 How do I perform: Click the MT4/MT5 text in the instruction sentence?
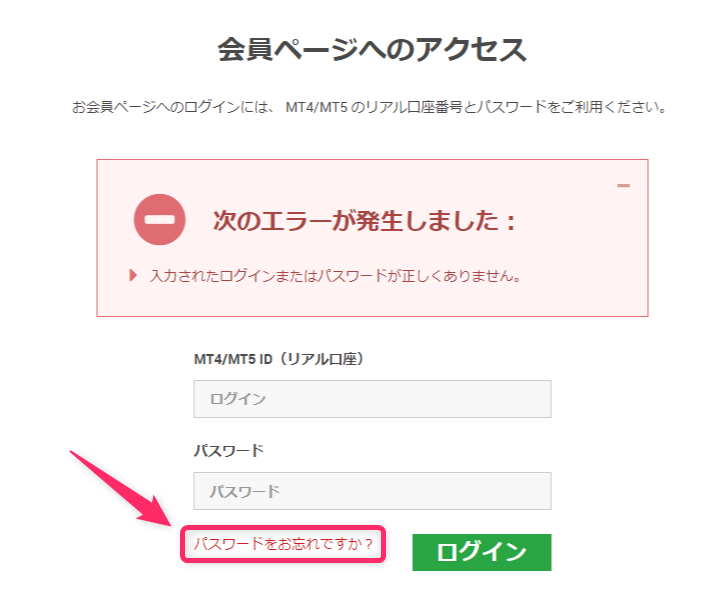coord(316,107)
